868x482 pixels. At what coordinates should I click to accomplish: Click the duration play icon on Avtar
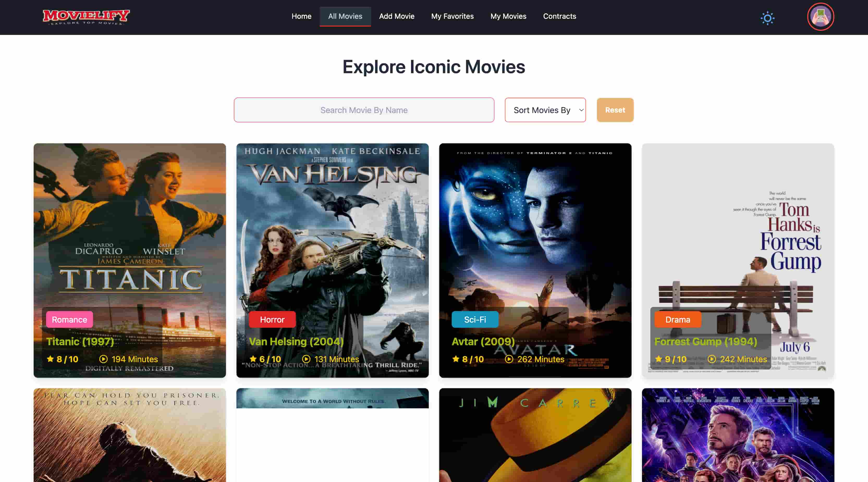coord(509,359)
